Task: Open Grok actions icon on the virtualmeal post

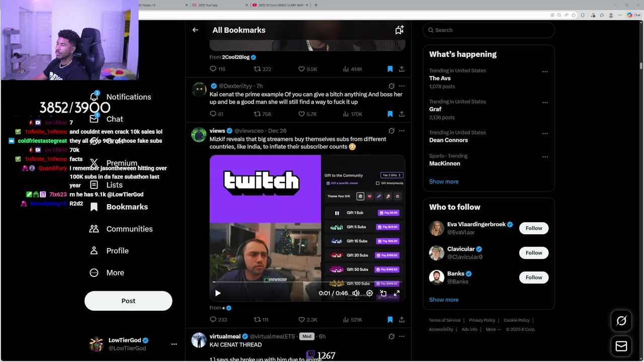Action: 391,336
